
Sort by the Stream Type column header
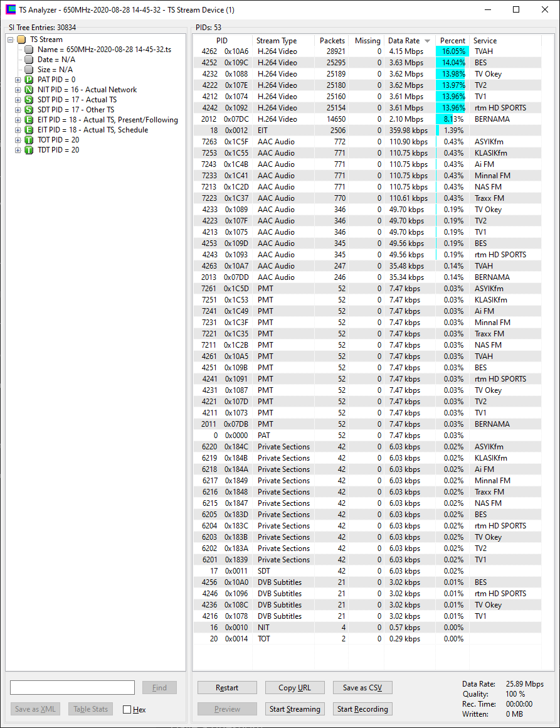[x=277, y=41]
